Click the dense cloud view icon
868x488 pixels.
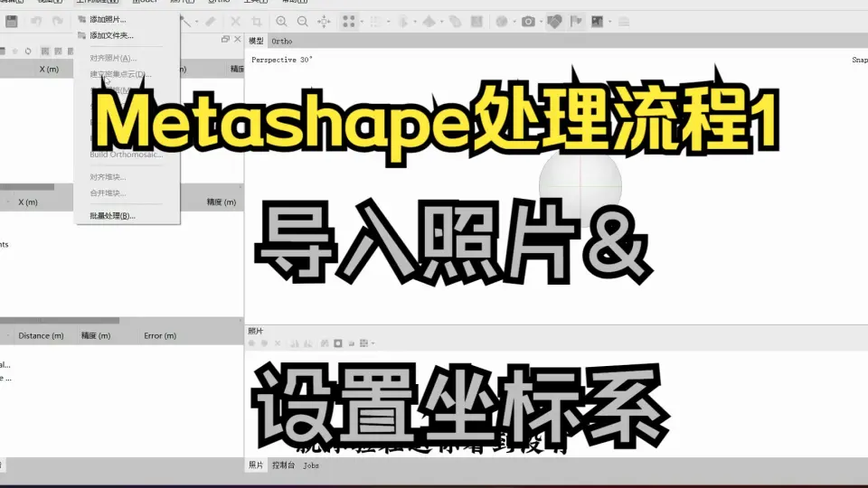coord(376,22)
